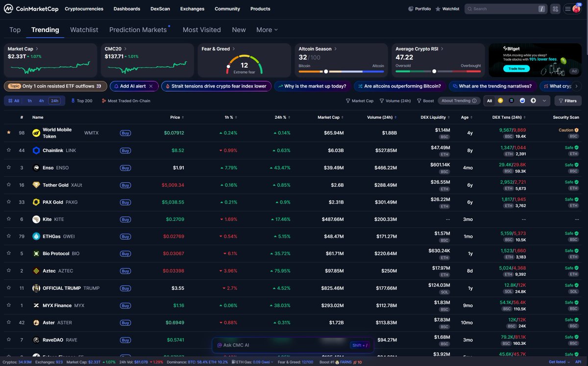Click the Aztec coin logo

tap(36, 271)
